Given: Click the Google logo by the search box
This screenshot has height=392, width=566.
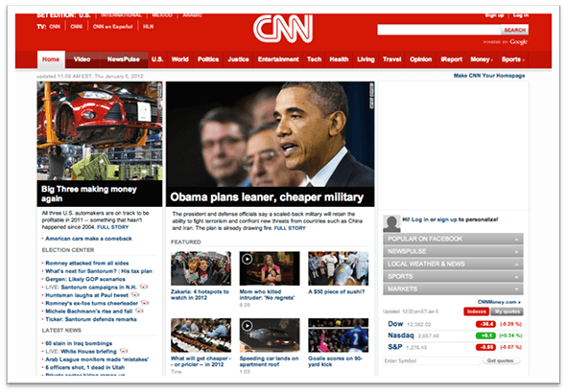Looking at the screenshot, I should pos(519,42).
